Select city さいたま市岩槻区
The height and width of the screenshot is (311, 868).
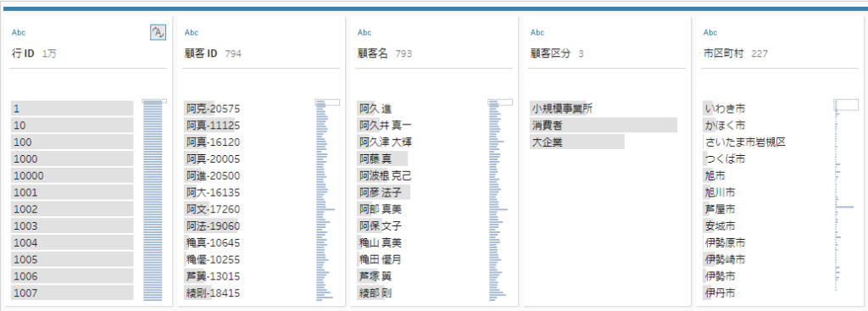[x=745, y=142]
